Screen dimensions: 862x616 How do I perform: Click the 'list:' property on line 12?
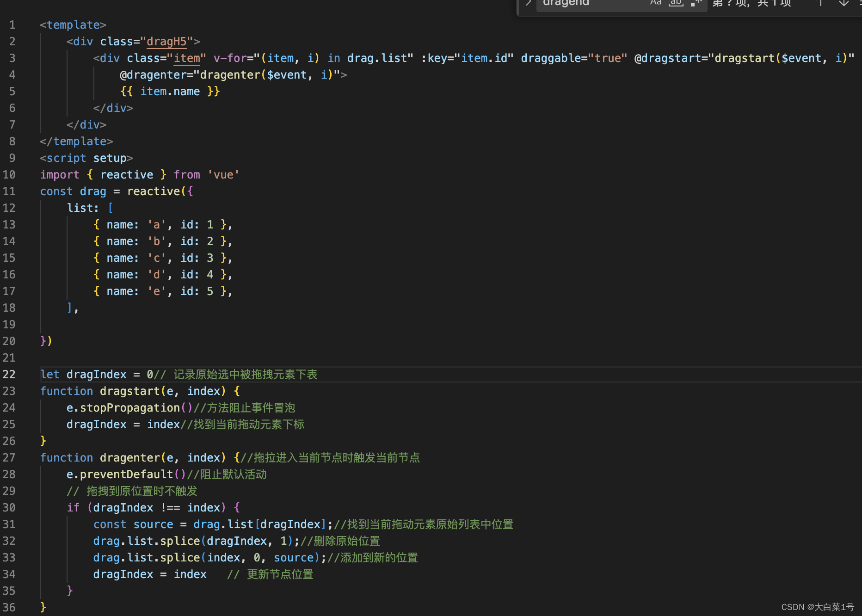click(x=83, y=208)
